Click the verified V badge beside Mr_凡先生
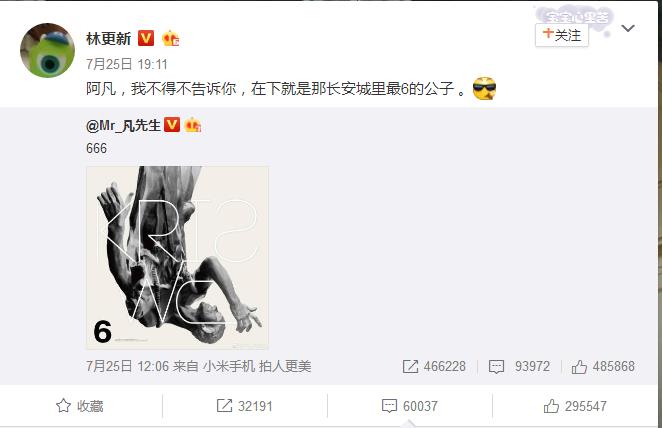The width and height of the screenshot is (662, 428). tap(172, 125)
